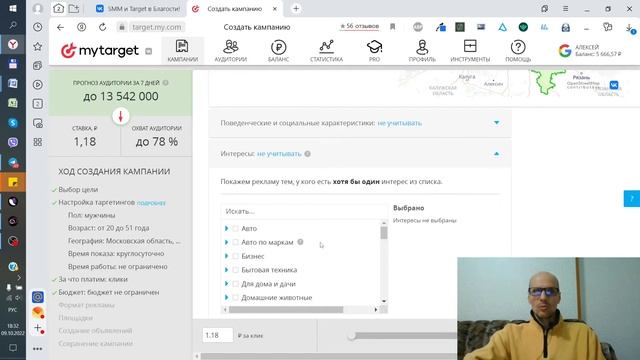
Task: Reload the page with refresh icon
Action: (x=102, y=27)
